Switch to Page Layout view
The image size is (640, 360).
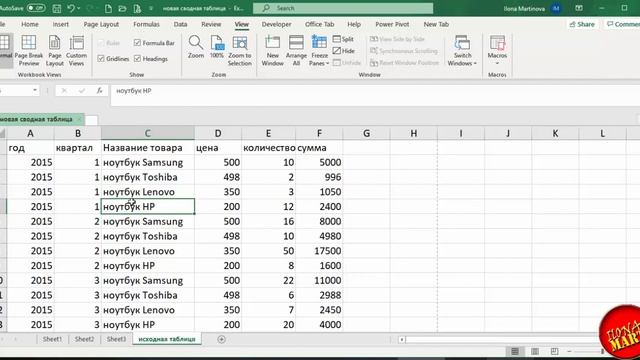pyautogui.click(x=54, y=51)
